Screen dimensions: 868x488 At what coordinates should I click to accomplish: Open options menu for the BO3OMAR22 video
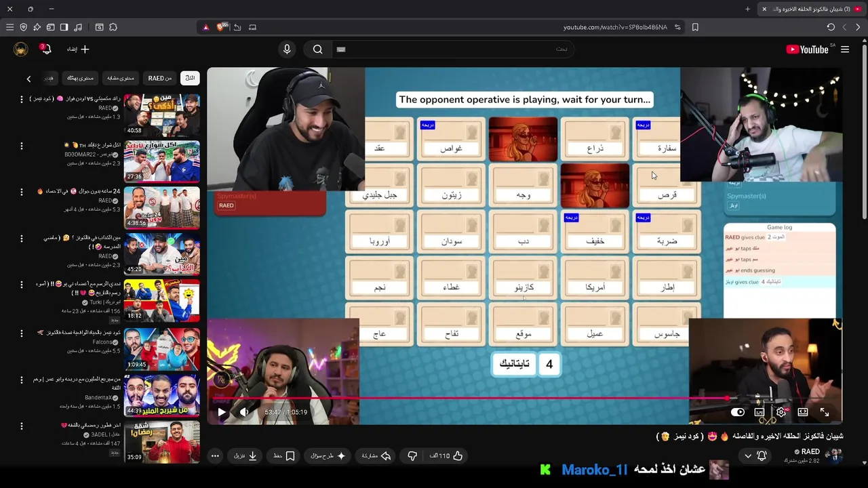[21, 146]
